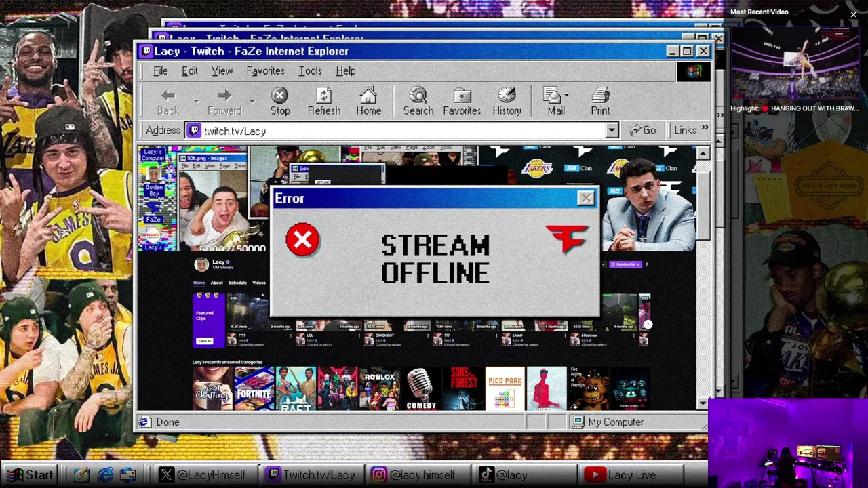Open the Roblox category thumbnail
868x488 pixels.
tap(379, 388)
